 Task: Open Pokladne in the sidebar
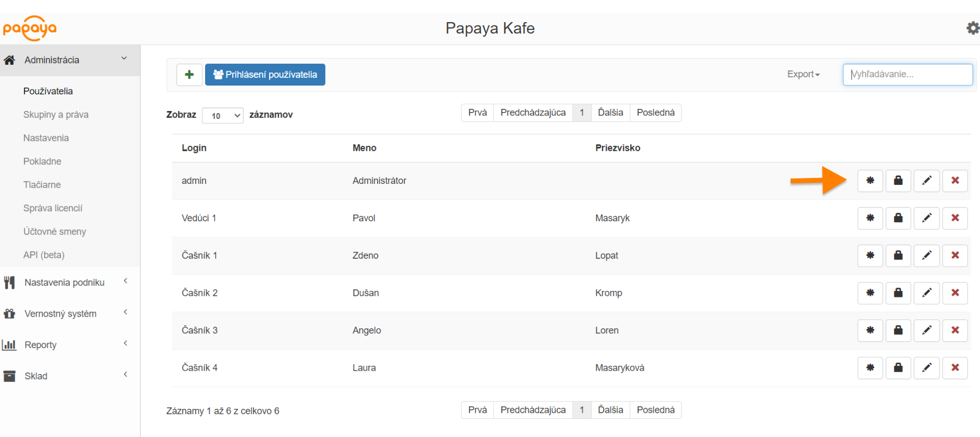(x=42, y=161)
